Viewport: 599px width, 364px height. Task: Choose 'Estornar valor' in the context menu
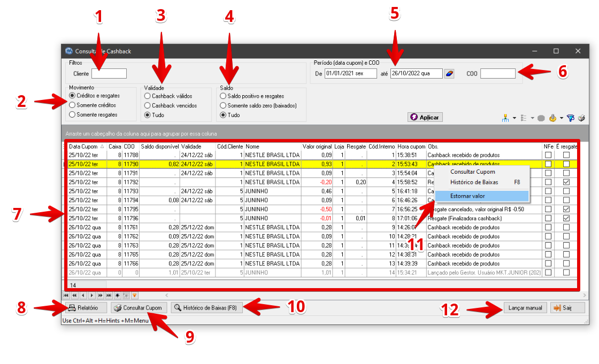pyautogui.click(x=482, y=196)
